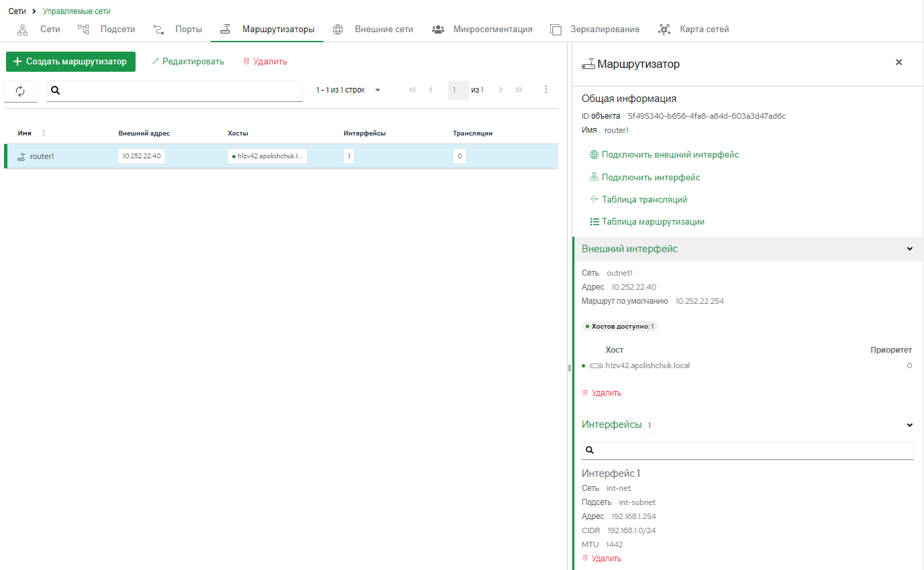Switch to the Подсети tab

click(x=107, y=30)
